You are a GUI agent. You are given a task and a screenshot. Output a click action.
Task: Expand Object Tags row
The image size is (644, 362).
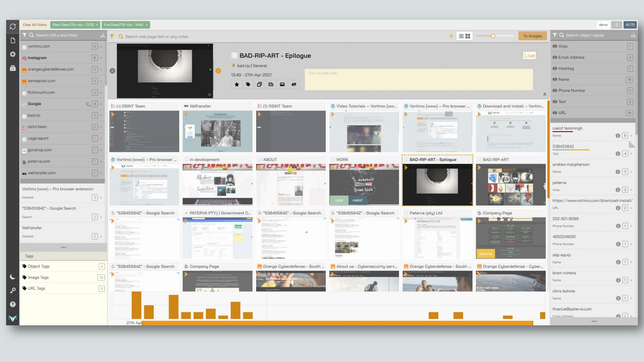[63, 266]
